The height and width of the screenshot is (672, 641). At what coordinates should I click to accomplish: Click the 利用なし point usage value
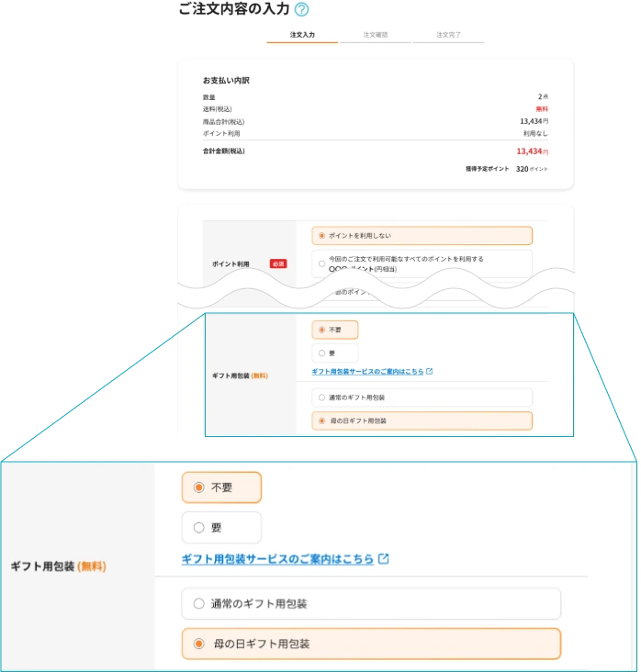[537, 134]
